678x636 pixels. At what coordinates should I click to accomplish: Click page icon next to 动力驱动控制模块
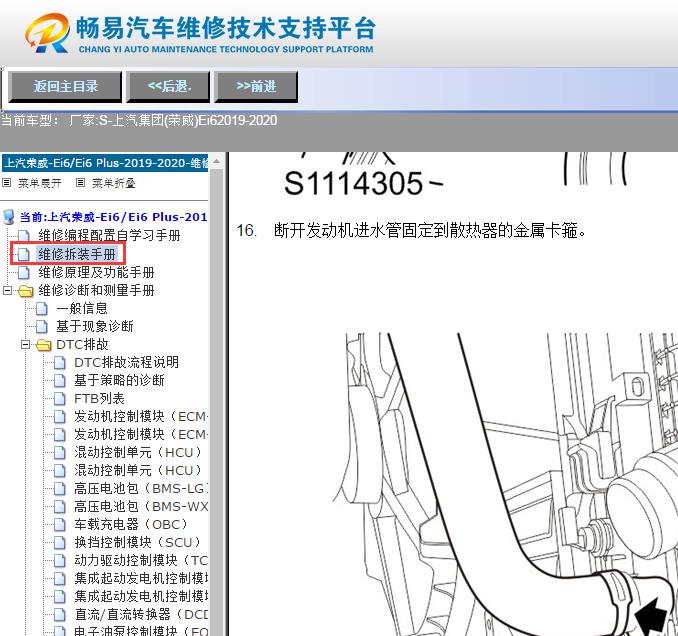(x=60, y=561)
